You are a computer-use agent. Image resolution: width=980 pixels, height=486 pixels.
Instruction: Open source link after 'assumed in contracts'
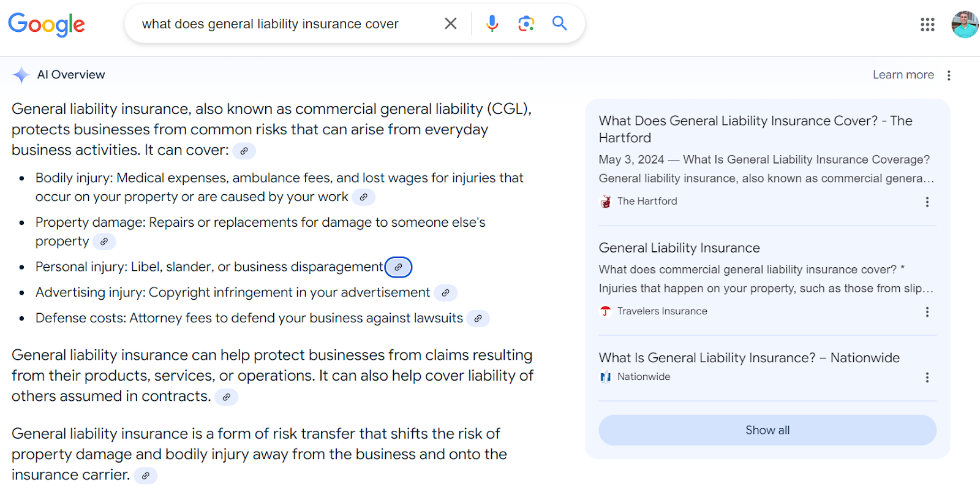coord(226,397)
